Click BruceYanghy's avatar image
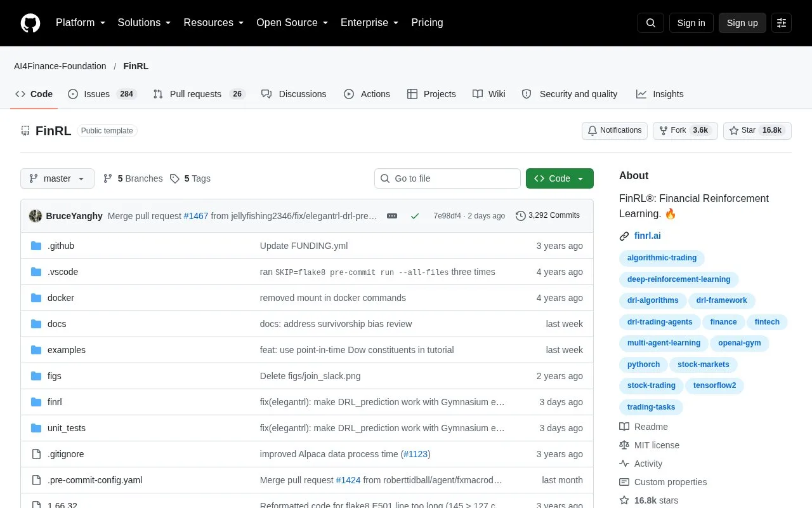The width and height of the screenshot is (812, 508). click(36, 216)
